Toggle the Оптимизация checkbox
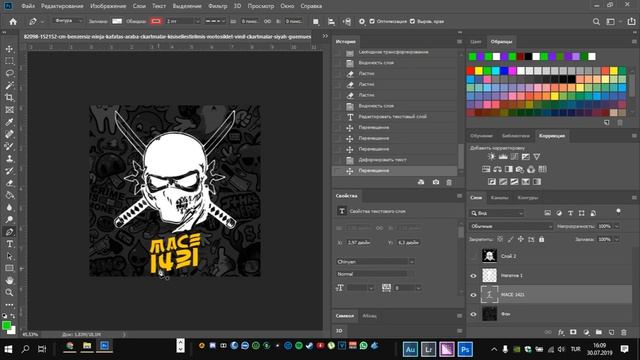This screenshot has width=640, height=360. [x=372, y=22]
